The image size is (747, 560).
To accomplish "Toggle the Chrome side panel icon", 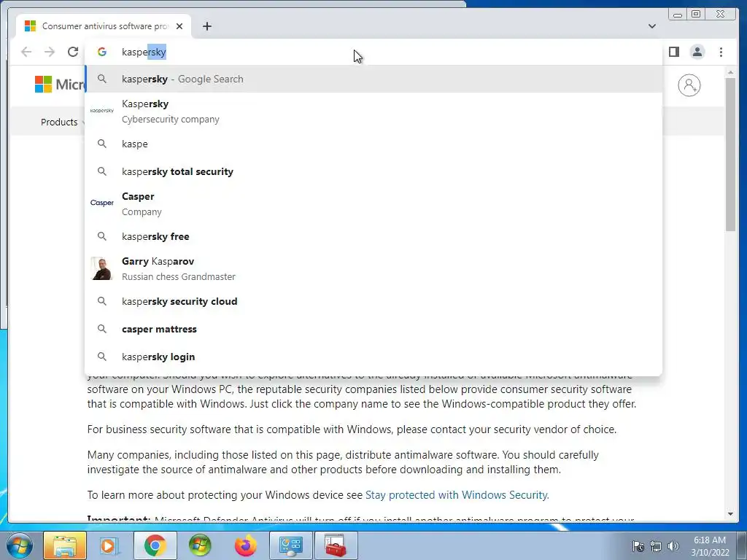I will tap(674, 52).
